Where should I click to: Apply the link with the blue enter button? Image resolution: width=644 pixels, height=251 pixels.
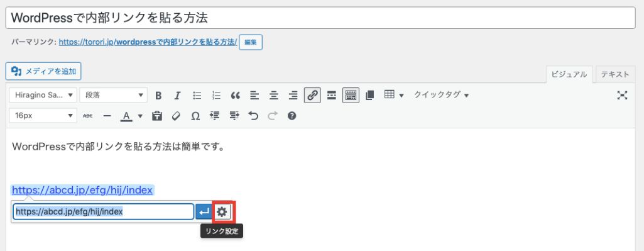[204, 212]
